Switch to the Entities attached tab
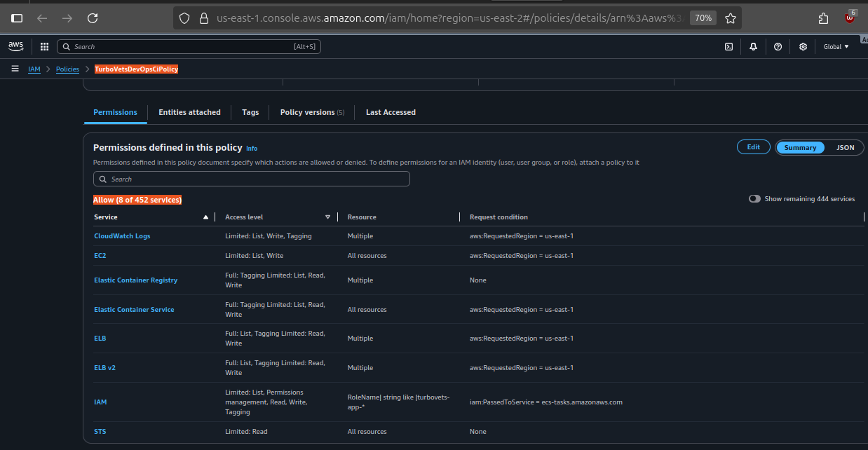The height and width of the screenshot is (450, 868). [x=189, y=112]
